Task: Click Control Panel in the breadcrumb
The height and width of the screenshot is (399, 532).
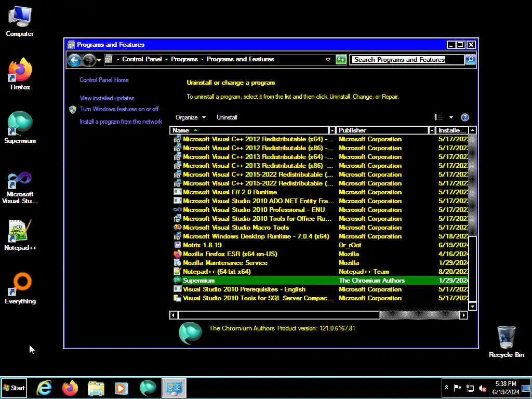Action: click(x=142, y=59)
